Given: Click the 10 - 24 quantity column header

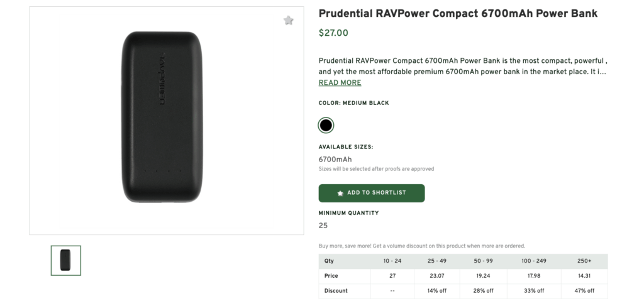Looking at the screenshot, I should point(392,261).
